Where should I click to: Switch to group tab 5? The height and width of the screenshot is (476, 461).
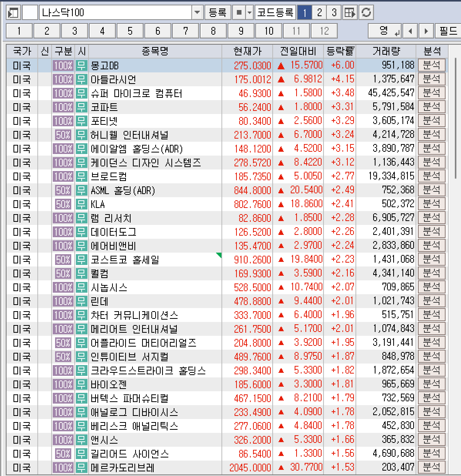click(x=130, y=31)
